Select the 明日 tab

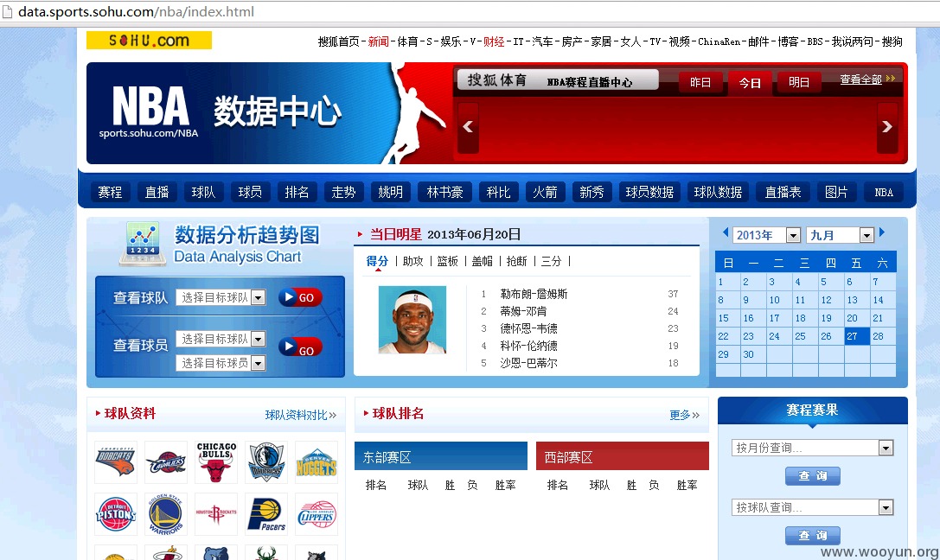pyautogui.click(x=798, y=82)
